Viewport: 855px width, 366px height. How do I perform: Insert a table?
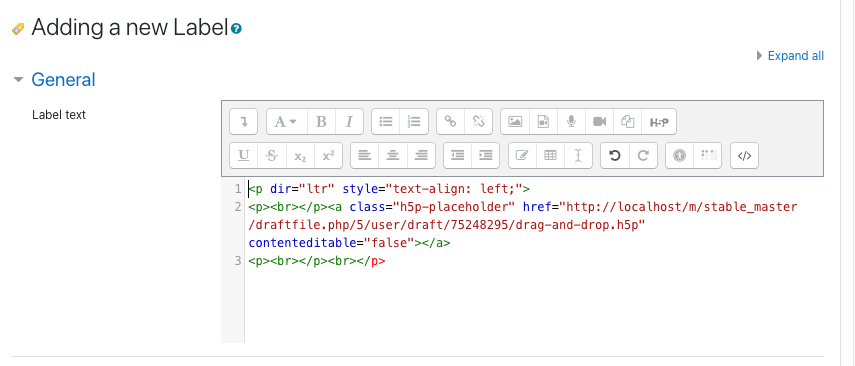(x=551, y=155)
